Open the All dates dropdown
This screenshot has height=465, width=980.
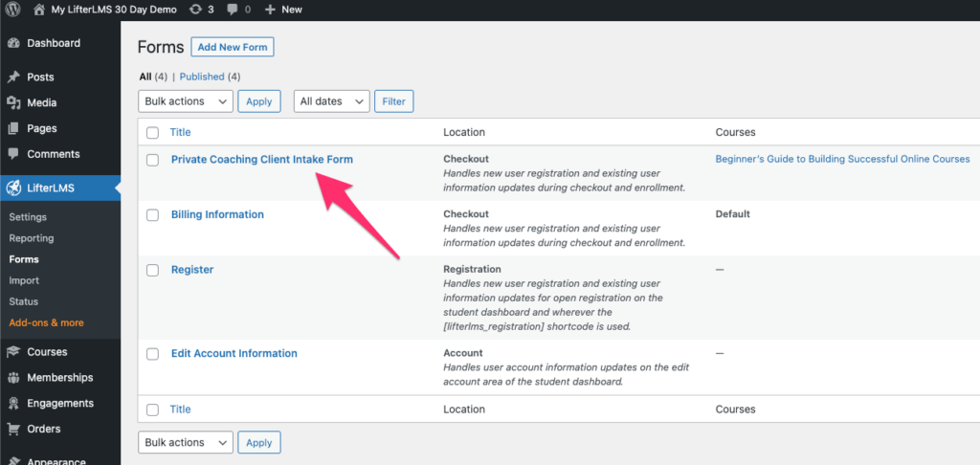coord(332,101)
